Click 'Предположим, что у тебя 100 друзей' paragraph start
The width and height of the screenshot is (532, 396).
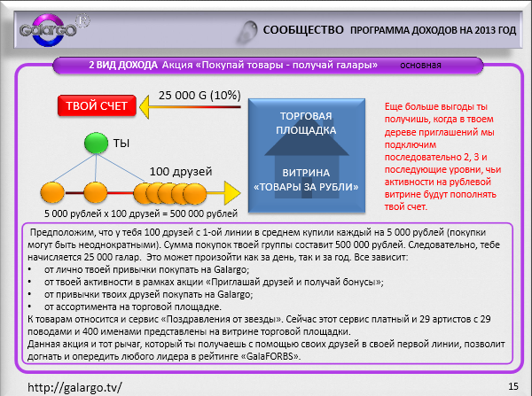(109, 232)
